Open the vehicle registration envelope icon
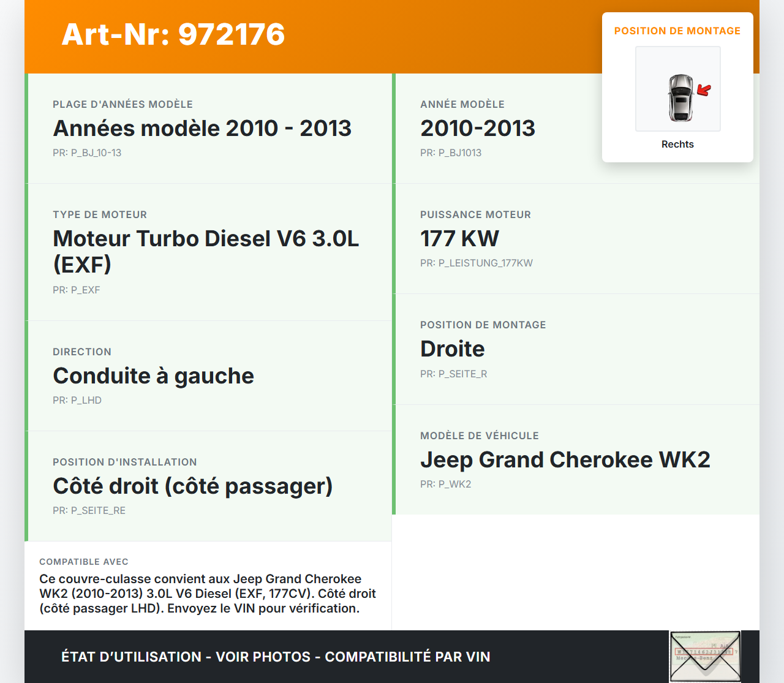The width and height of the screenshot is (784, 683). click(x=704, y=656)
